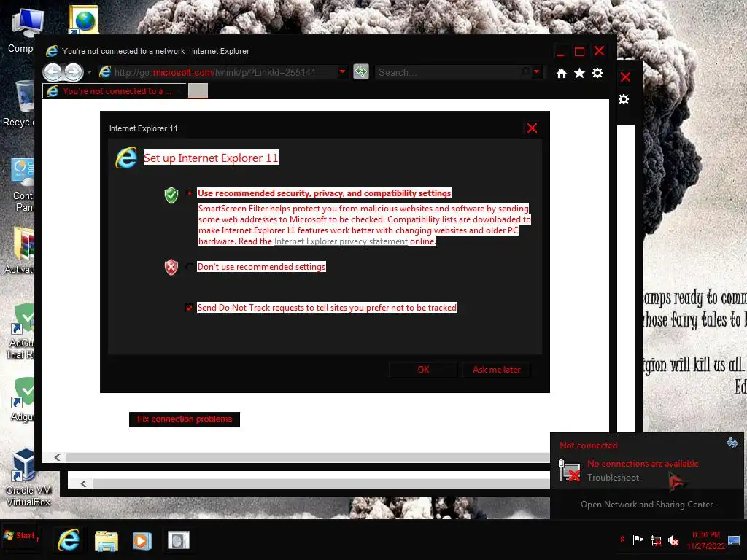Click the IE Back navigation button

[53, 72]
